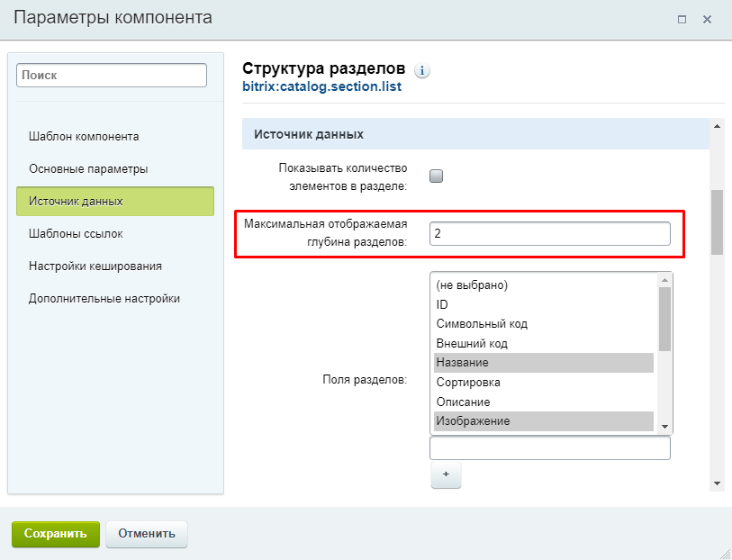Click the maximize window icon in title bar

tap(682, 20)
